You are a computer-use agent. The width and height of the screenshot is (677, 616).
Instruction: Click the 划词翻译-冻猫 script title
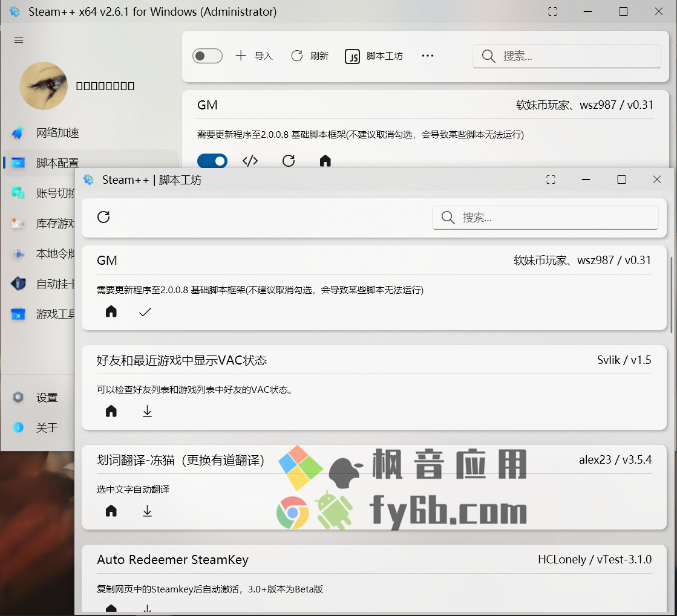coord(180,460)
